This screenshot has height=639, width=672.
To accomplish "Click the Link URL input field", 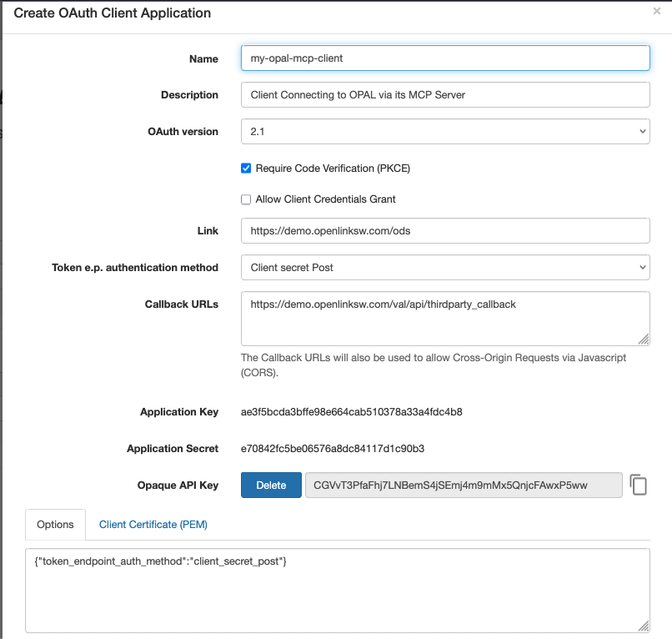I will 445,231.
